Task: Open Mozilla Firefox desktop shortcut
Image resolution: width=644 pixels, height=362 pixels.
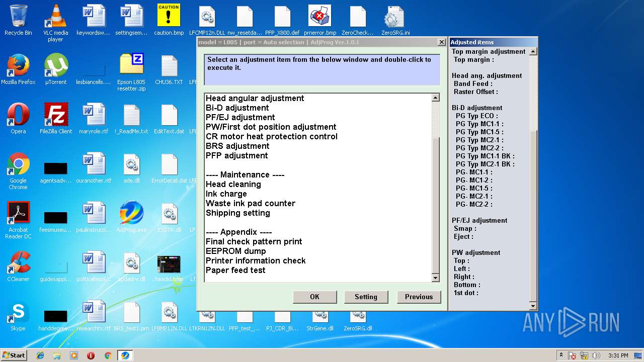Action: [18, 69]
